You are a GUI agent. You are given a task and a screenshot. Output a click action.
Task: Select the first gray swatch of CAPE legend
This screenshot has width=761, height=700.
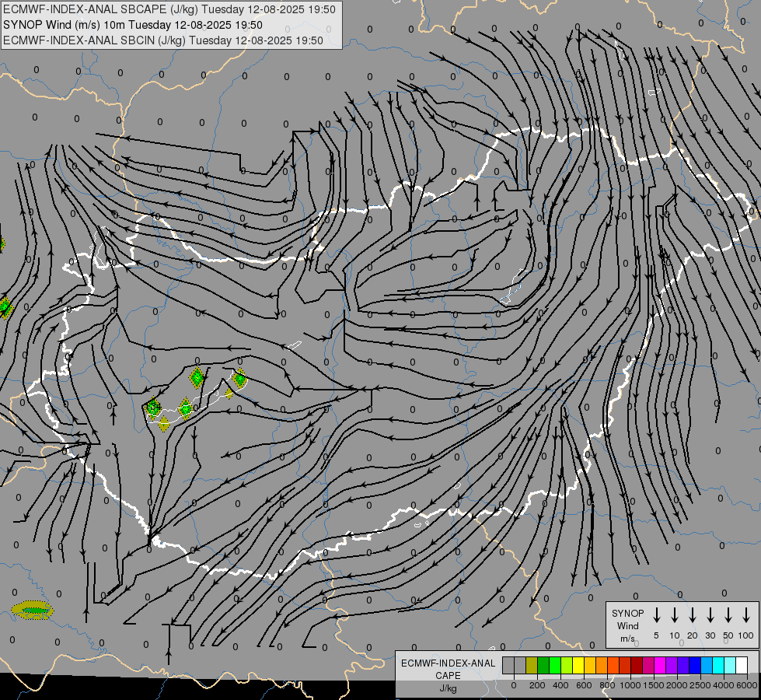(508, 666)
